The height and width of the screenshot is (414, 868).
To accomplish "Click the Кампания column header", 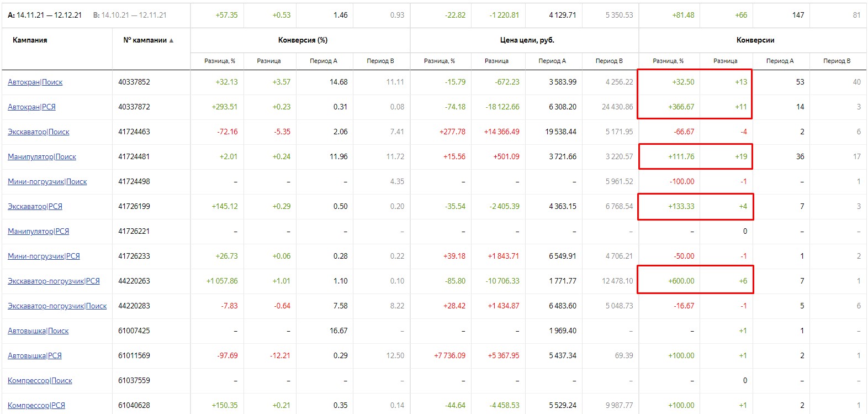I will point(30,40).
